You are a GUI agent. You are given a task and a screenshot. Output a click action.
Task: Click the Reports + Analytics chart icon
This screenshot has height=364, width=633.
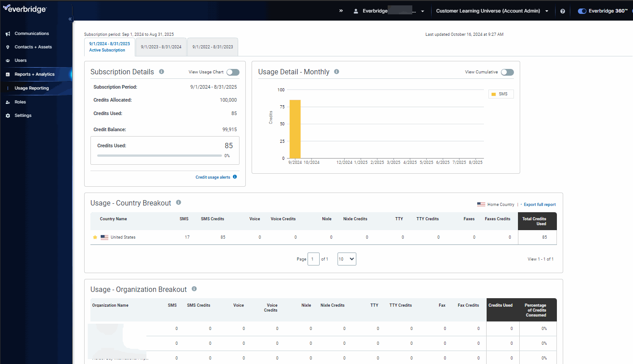pos(8,74)
